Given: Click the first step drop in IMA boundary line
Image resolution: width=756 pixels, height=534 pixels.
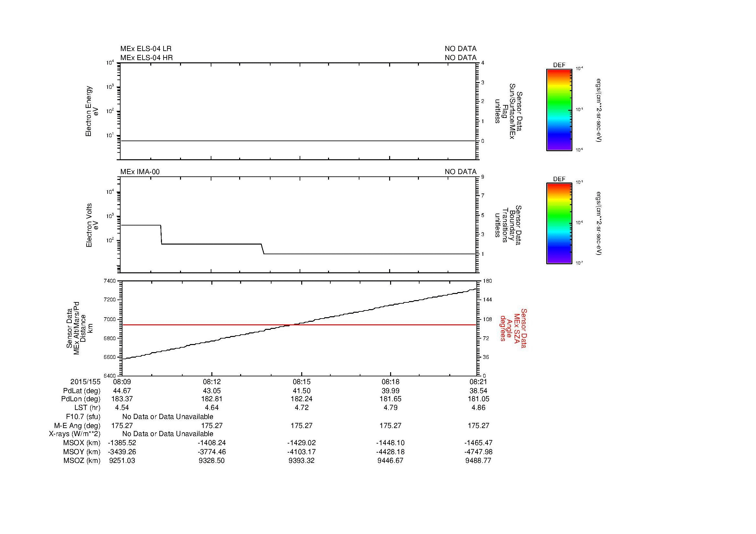Looking at the screenshot, I should tap(161, 234).
